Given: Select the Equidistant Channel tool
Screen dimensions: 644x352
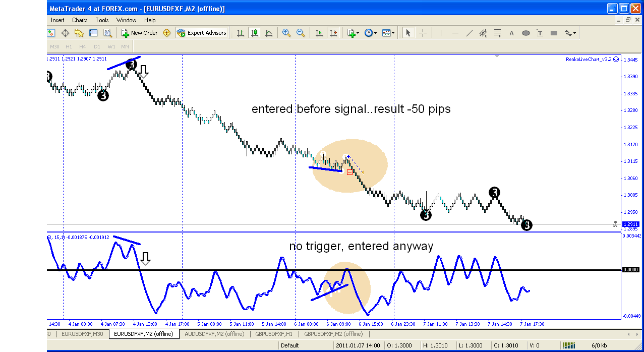Looking at the screenshot, I should (x=484, y=33).
